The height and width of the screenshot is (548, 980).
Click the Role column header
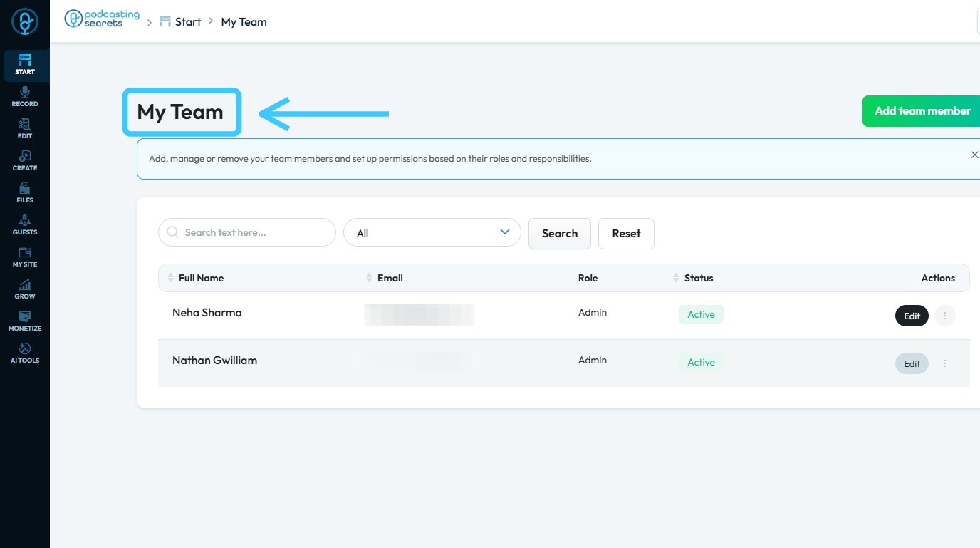pyautogui.click(x=588, y=278)
